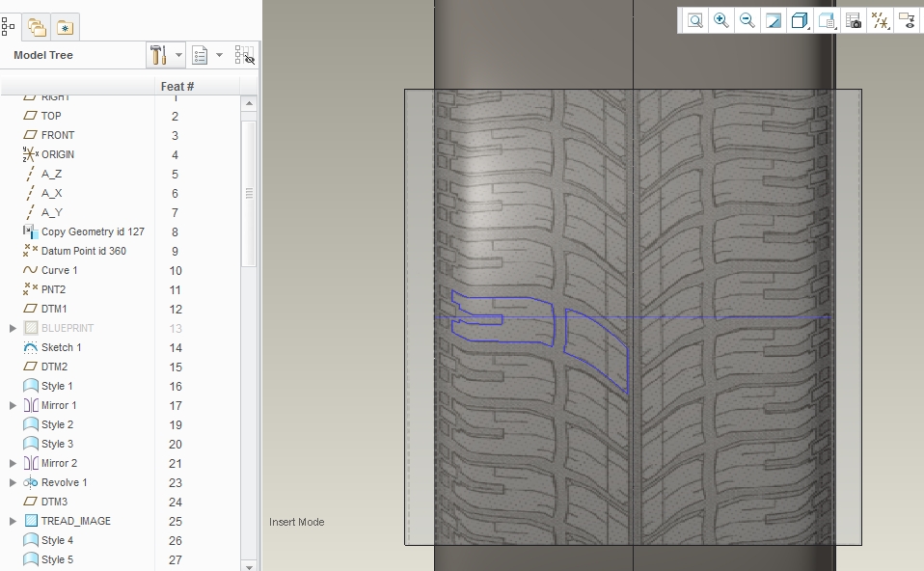
Task: Select the DTM1 datum plane
Action: coord(54,309)
